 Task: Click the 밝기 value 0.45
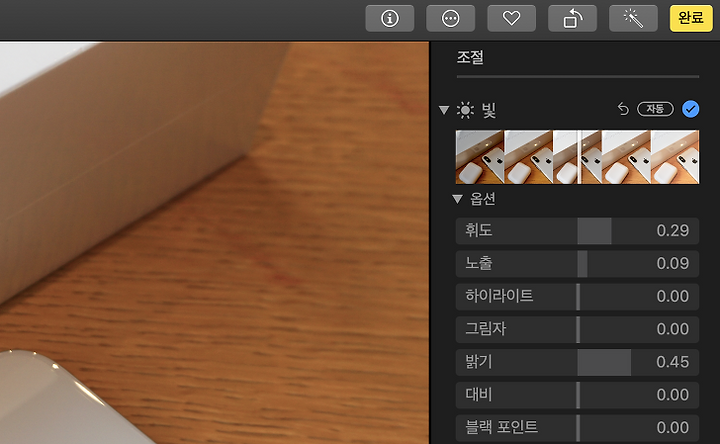tap(673, 362)
